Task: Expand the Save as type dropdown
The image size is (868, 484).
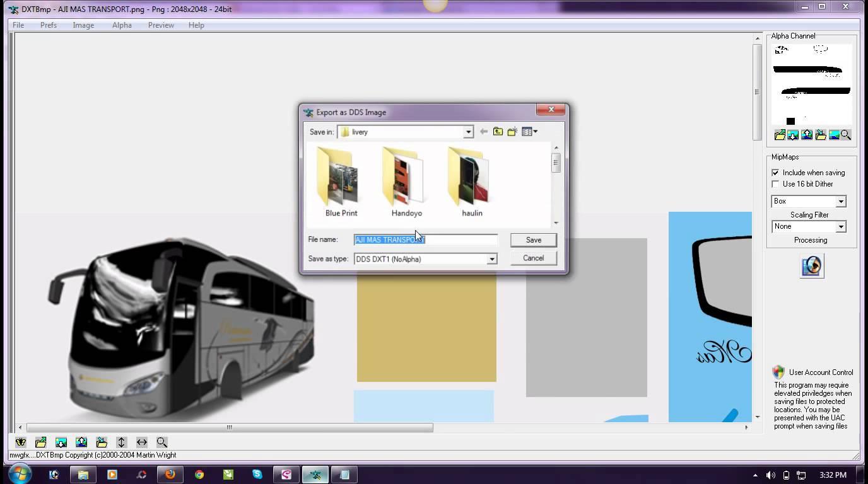Action: pos(491,259)
